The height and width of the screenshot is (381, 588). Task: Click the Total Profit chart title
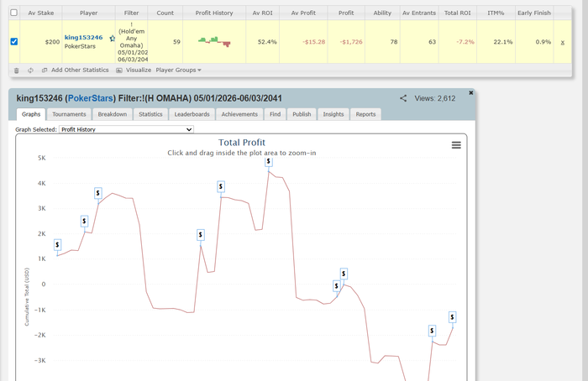242,143
